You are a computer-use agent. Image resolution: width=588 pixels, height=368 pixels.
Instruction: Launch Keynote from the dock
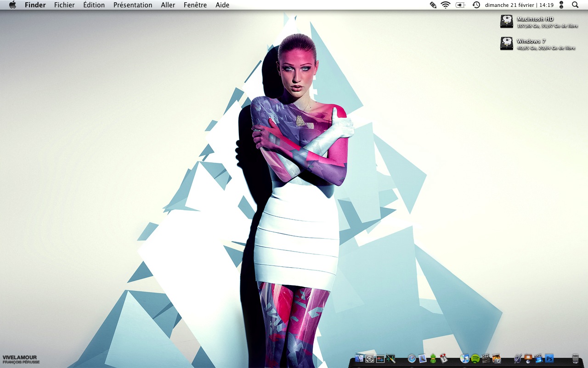point(528,358)
